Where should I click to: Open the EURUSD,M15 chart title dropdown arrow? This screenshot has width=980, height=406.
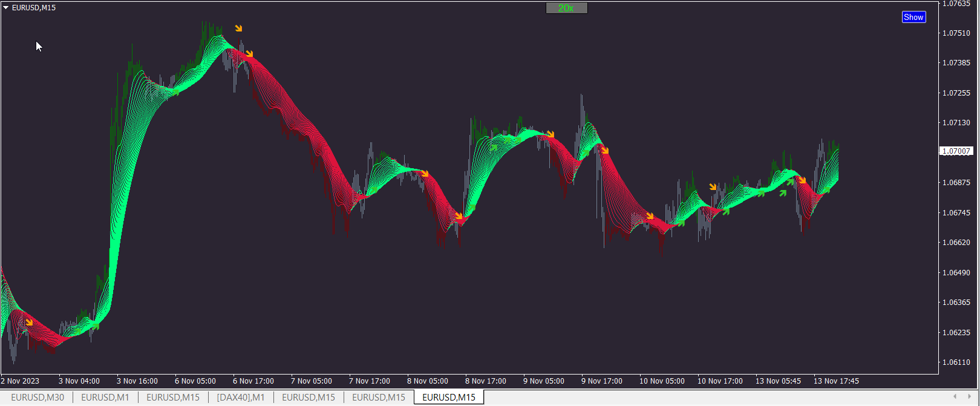pos(6,8)
